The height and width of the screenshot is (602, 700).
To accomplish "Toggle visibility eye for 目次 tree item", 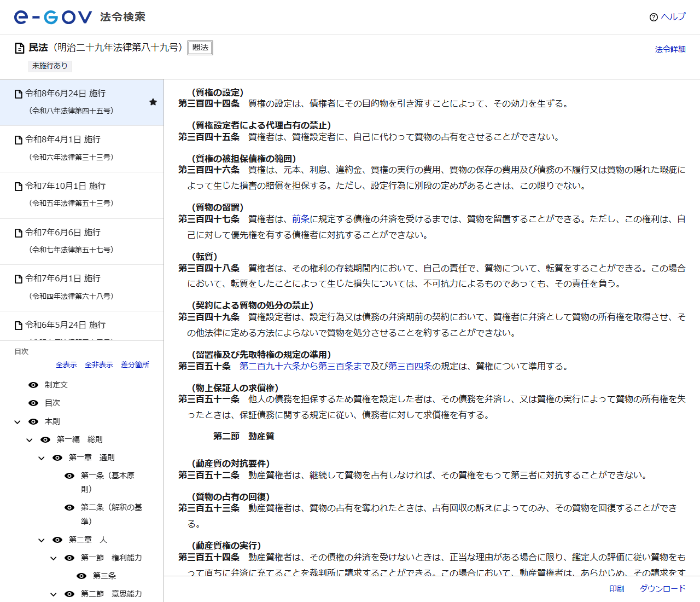I will click(33, 403).
